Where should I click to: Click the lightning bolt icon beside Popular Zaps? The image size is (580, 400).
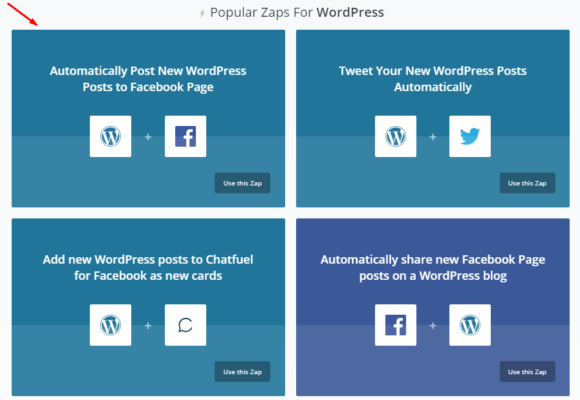[x=202, y=13]
